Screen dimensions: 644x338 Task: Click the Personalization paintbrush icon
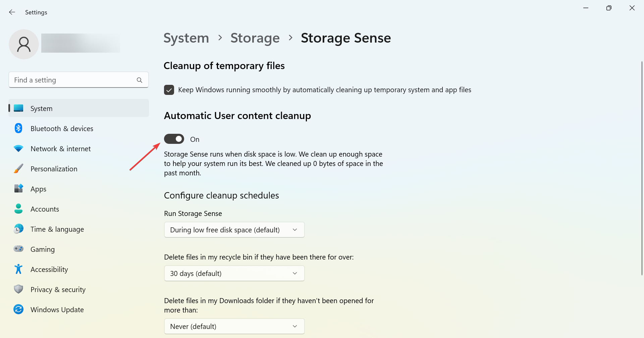click(18, 169)
